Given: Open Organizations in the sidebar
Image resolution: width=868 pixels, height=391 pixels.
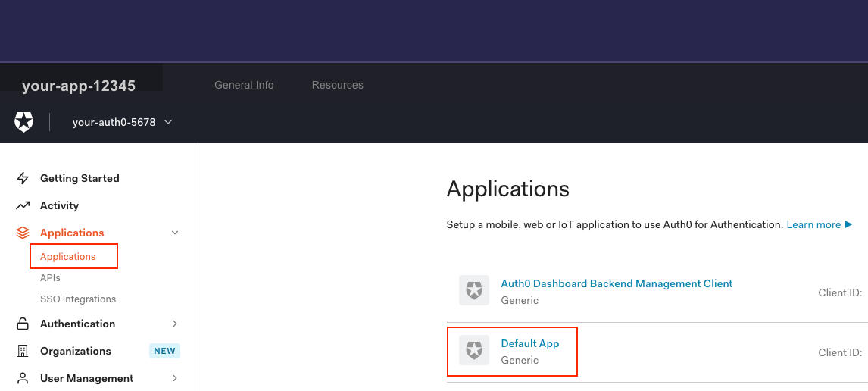Looking at the screenshot, I should pos(75,351).
